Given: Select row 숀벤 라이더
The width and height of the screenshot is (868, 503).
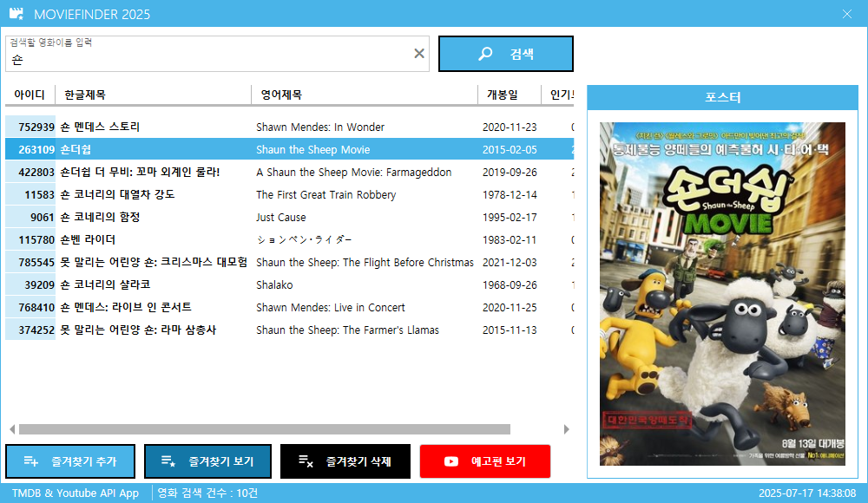Looking at the screenshot, I should (x=290, y=239).
